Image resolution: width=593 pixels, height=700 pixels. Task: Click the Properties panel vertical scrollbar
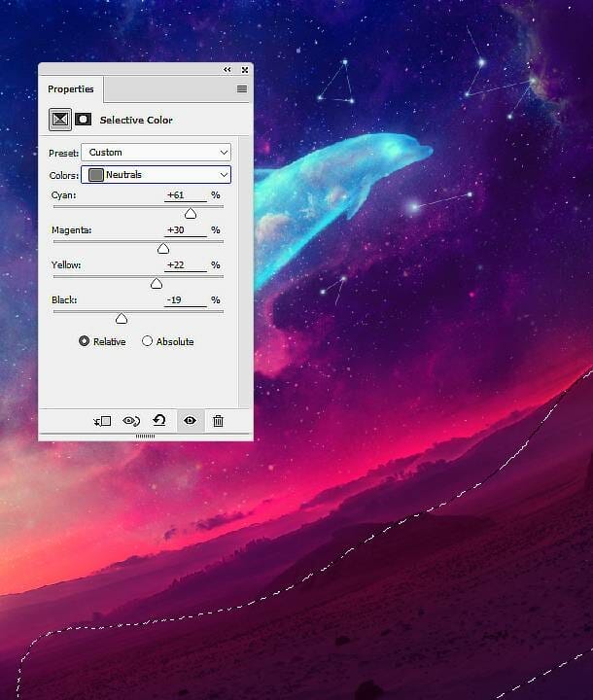[244, 272]
